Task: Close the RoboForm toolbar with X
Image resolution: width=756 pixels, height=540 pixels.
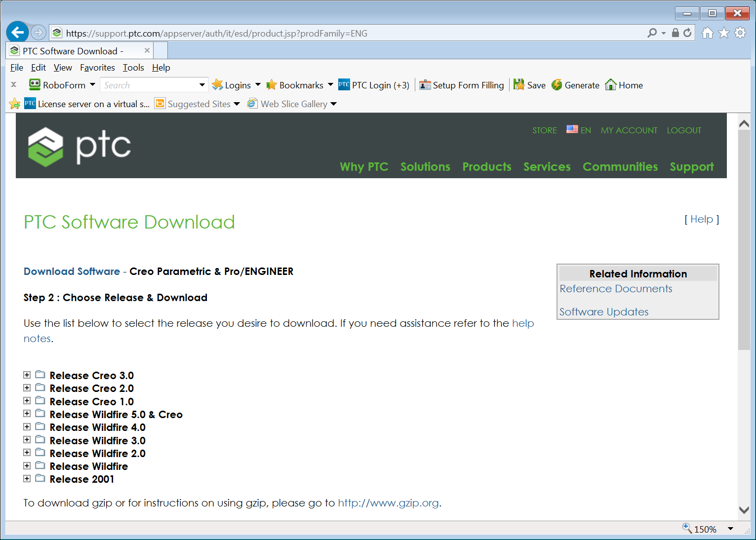Action: 14,84
